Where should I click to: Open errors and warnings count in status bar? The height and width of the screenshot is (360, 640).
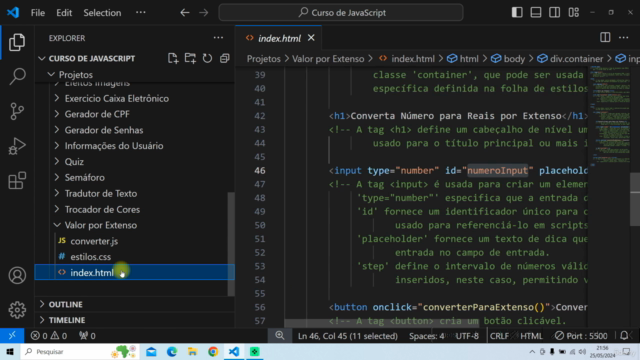coord(49,336)
